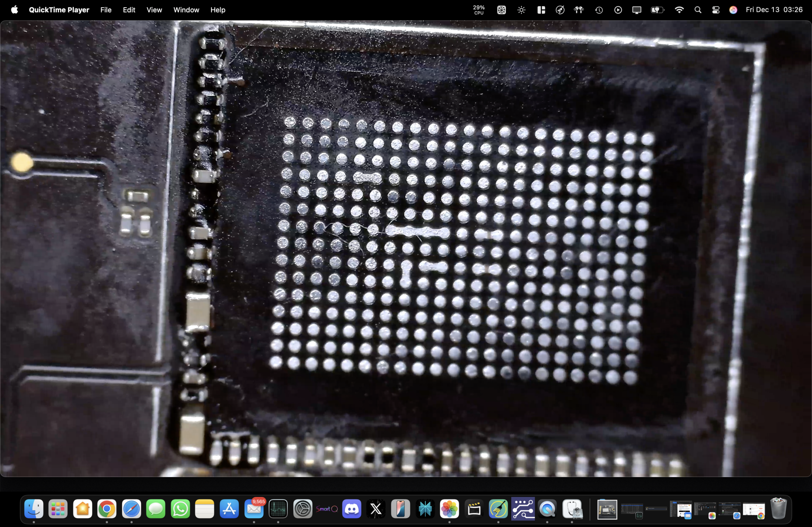Open the AirPods status menu
812x527 pixels.
coord(579,10)
